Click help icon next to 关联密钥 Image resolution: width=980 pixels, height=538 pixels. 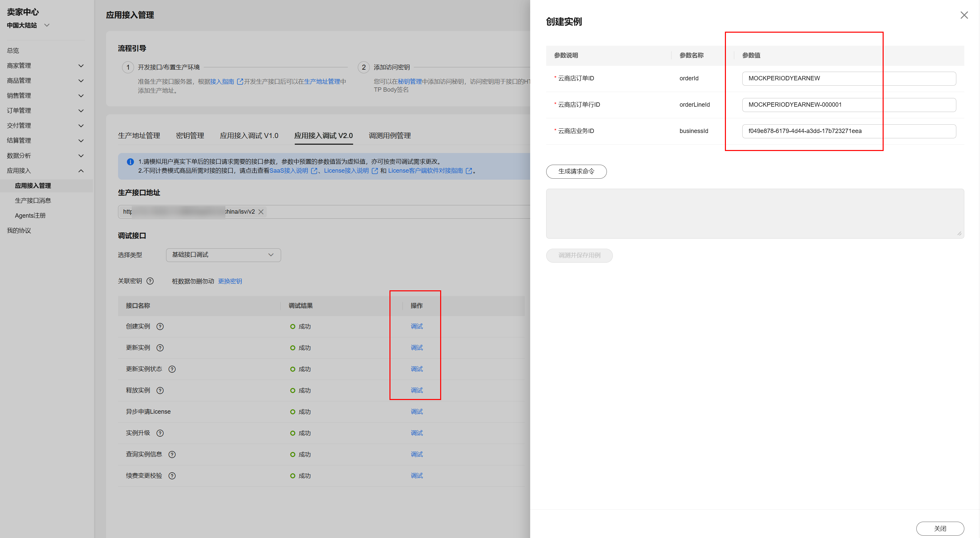click(150, 281)
